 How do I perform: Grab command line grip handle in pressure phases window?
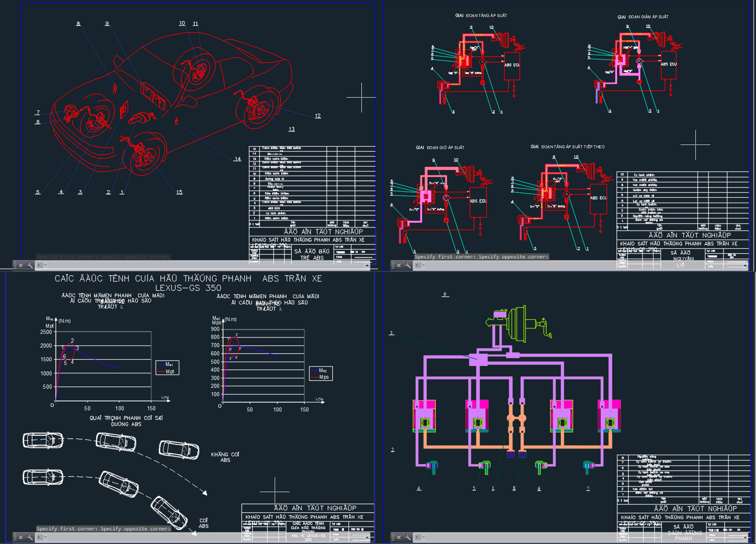tap(393, 265)
